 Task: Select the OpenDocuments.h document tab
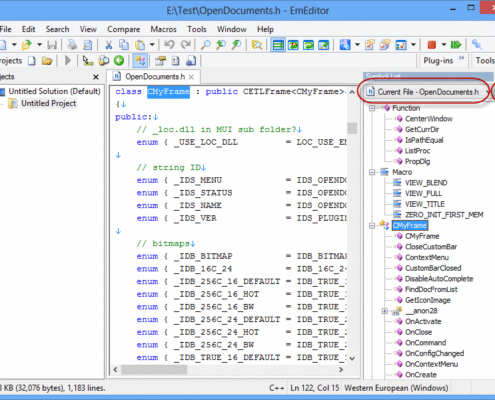click(154, 77)
